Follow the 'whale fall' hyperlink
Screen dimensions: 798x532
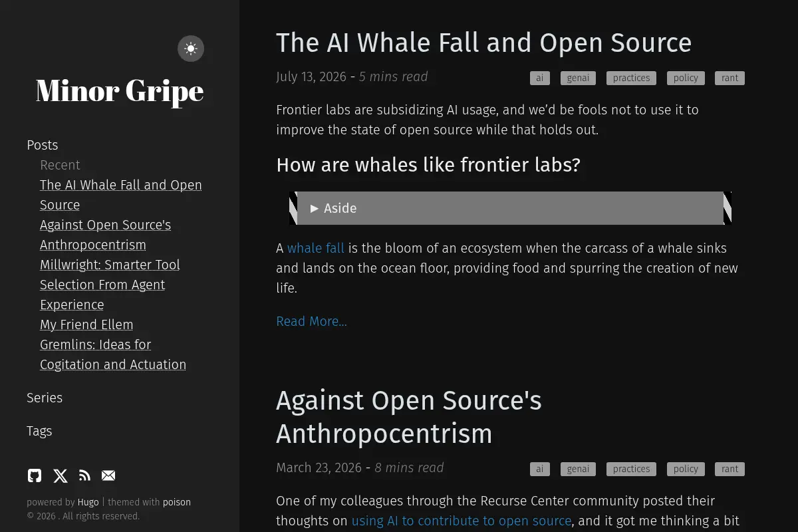coord(316,248)
